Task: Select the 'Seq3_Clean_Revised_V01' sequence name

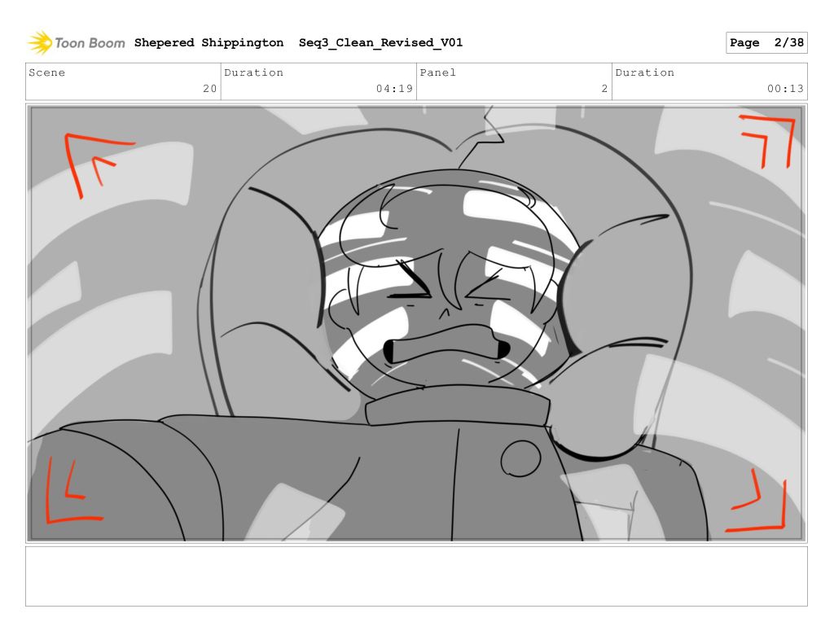Action: click(380, 42)
